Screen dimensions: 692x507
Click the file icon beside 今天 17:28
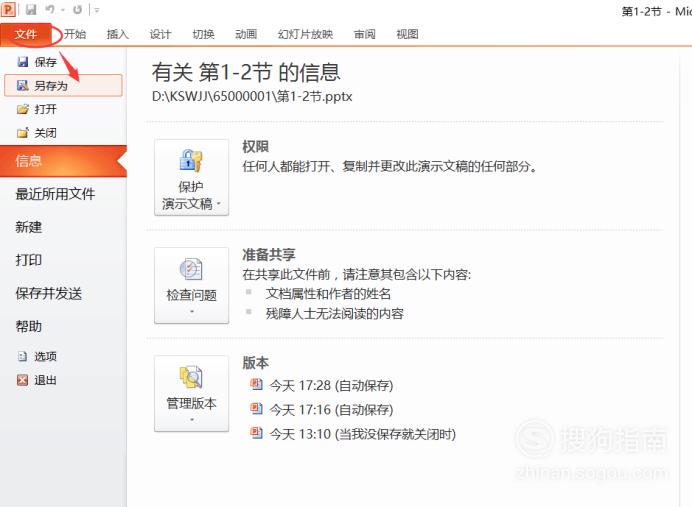click(x=256, y=385)
